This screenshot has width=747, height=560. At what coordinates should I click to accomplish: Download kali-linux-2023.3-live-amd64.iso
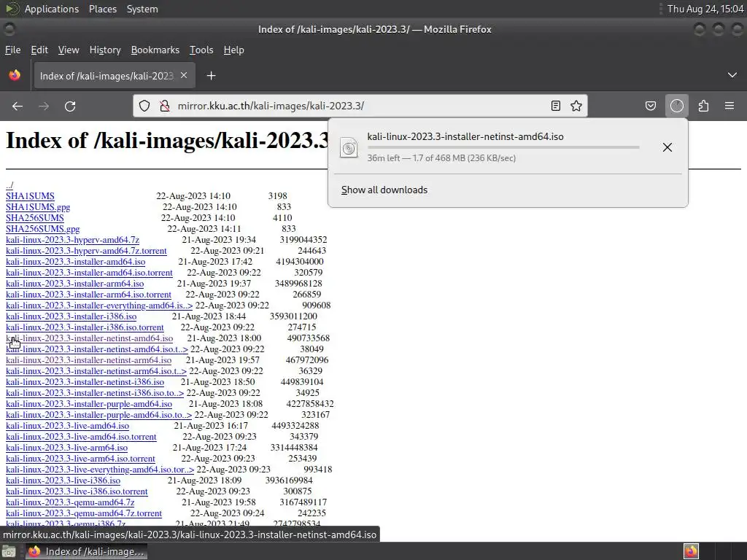tap(67, 426)
